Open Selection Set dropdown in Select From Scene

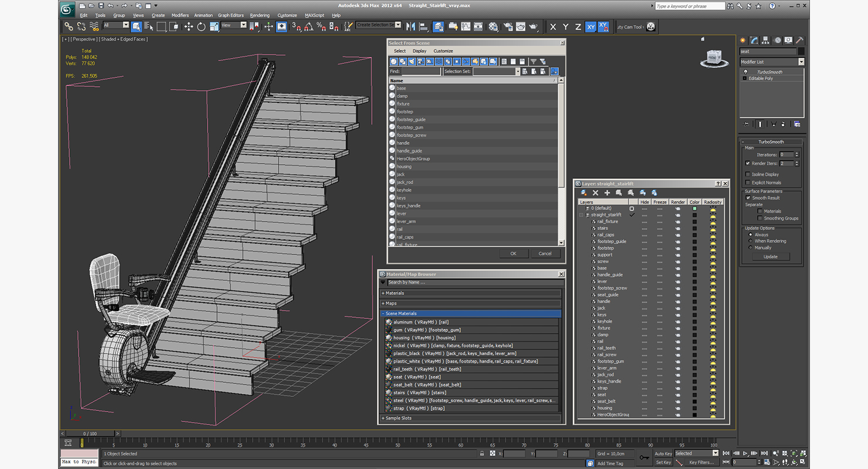tap(517, 72)
